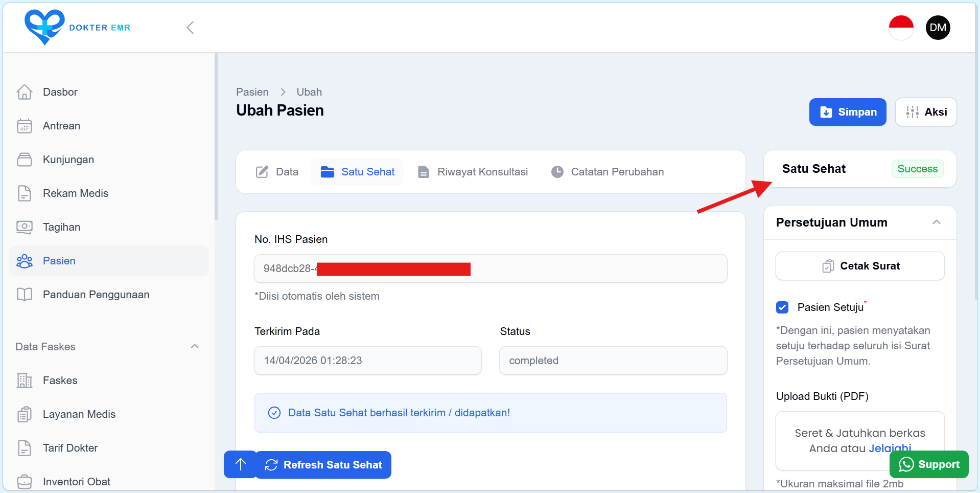Open the Aksi actions dropdown
Image resolution: width=980 pixels, height=493 pixels.
926,112
